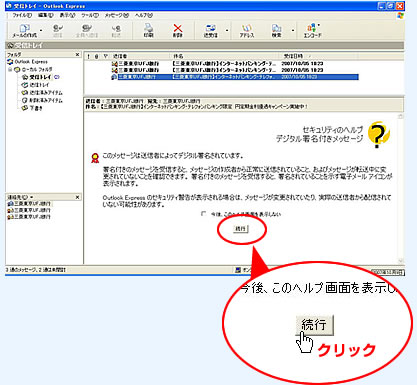
Task: Close the folder list pane
Action: pyautogui.click(x=77, y=54)
